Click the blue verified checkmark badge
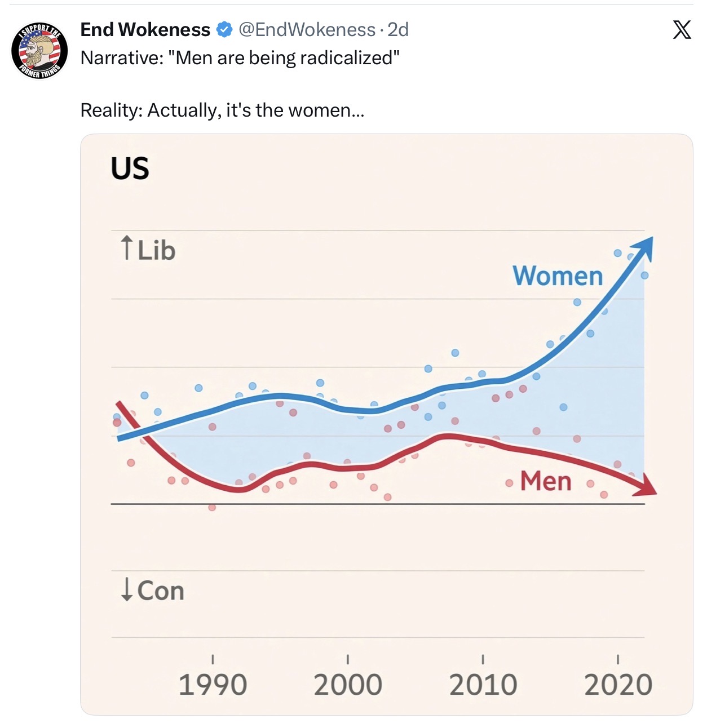707x728 pixels. coord(224,29)
